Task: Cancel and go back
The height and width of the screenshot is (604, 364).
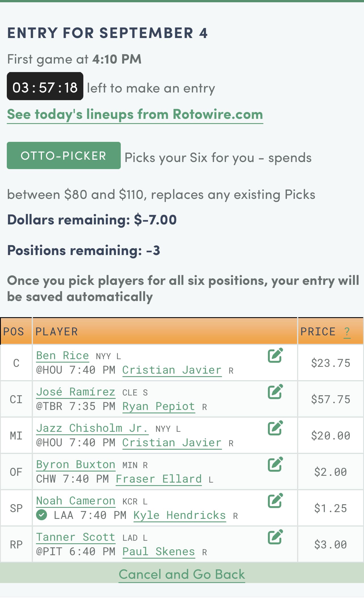Action: coord(182,574)
